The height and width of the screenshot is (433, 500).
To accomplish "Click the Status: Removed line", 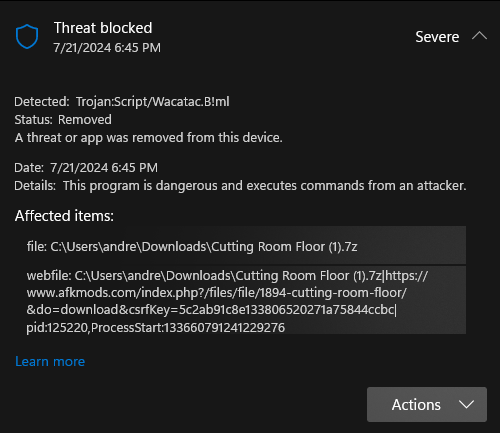I will (63, 120).
